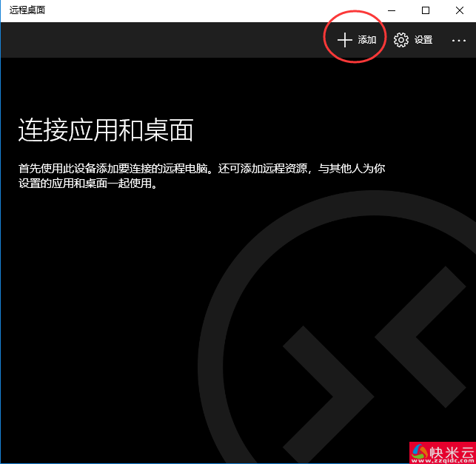
Task: Click the text line starting with 首先使用此设备添加
Action: (x=202, y=169)
